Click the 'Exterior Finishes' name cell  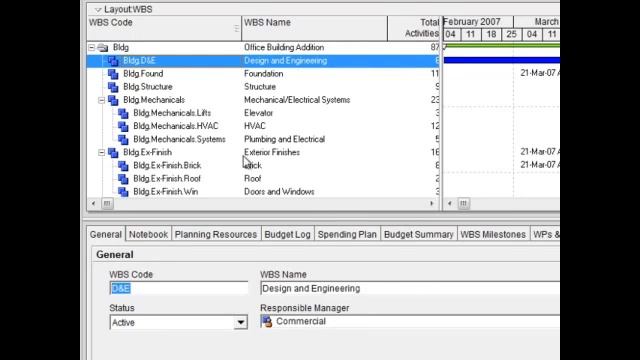click(x=272, y=152)
